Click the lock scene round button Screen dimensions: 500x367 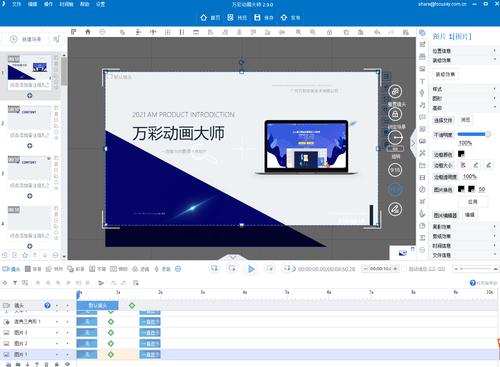pos(395,114)
